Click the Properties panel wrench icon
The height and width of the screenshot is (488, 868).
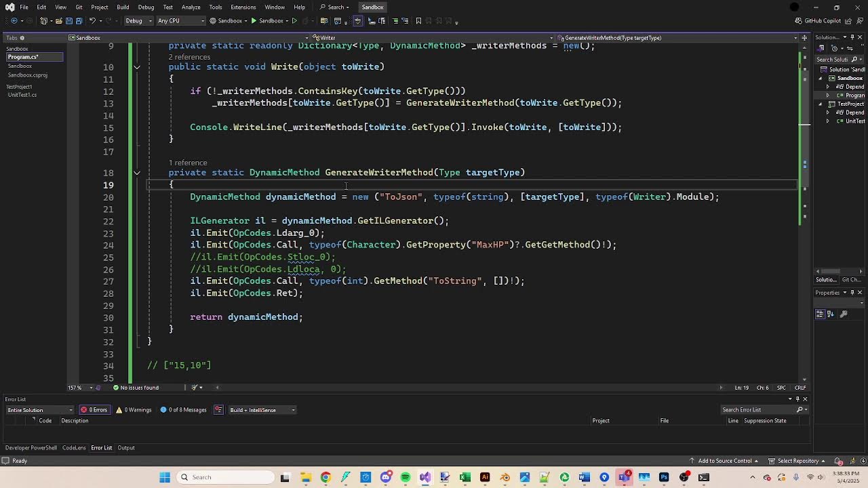point(844,314)
